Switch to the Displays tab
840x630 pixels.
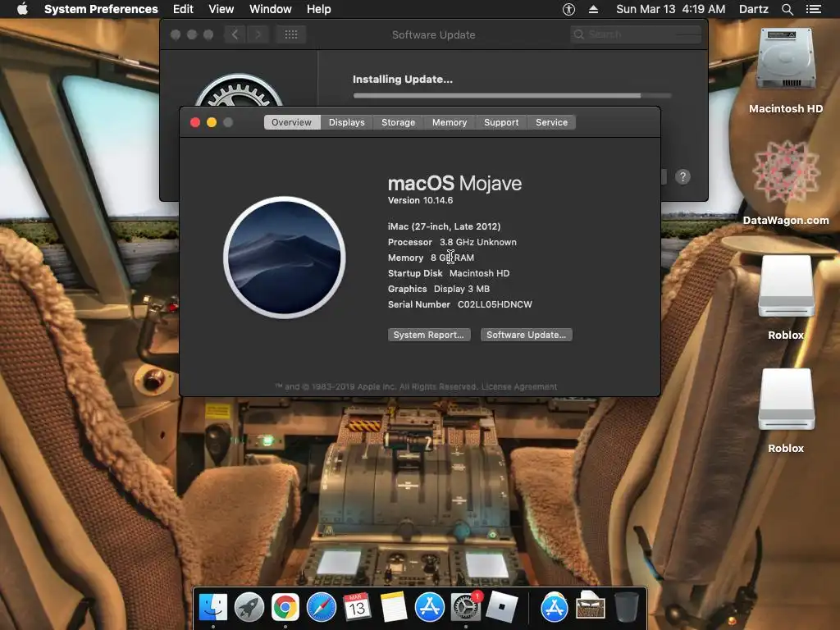[347, 122]
